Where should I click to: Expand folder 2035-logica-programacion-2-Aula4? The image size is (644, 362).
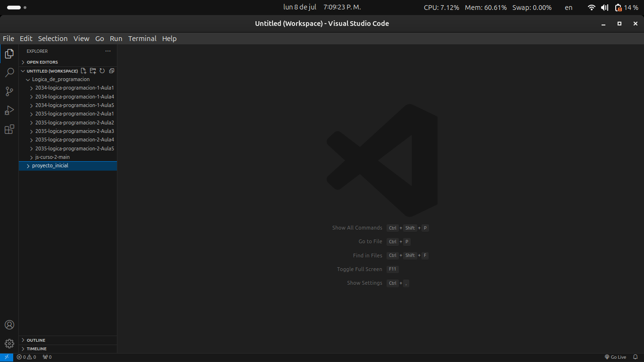68,140
